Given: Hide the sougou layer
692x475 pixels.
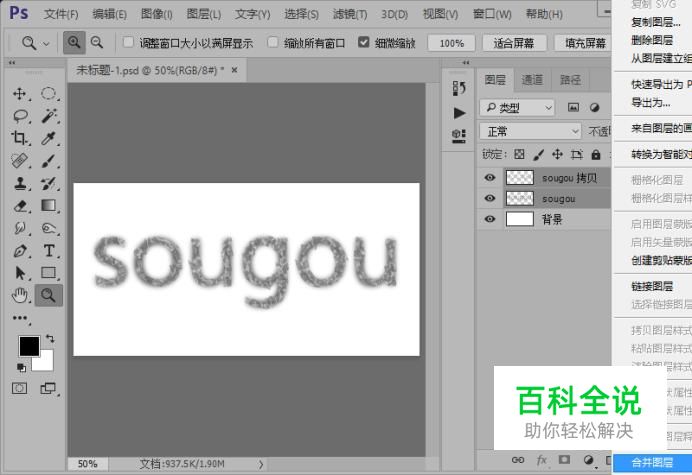Looking at the screenshot, I should (489, 198).
